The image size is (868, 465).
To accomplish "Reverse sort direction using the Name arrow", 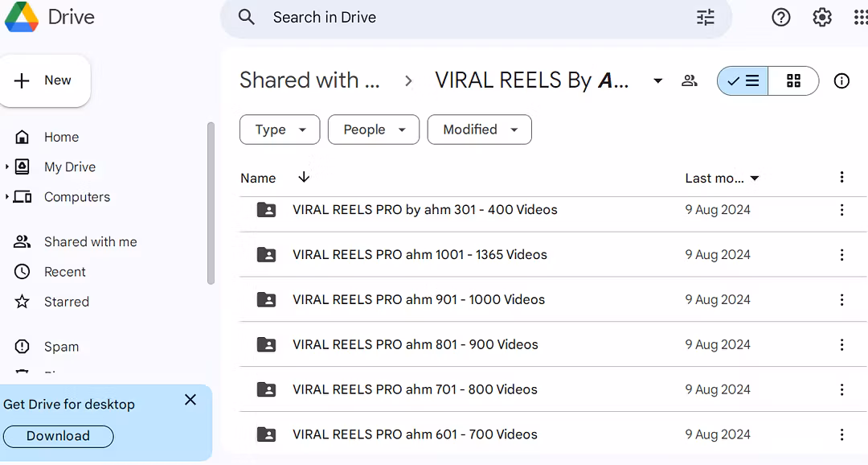I will point(304,178).
